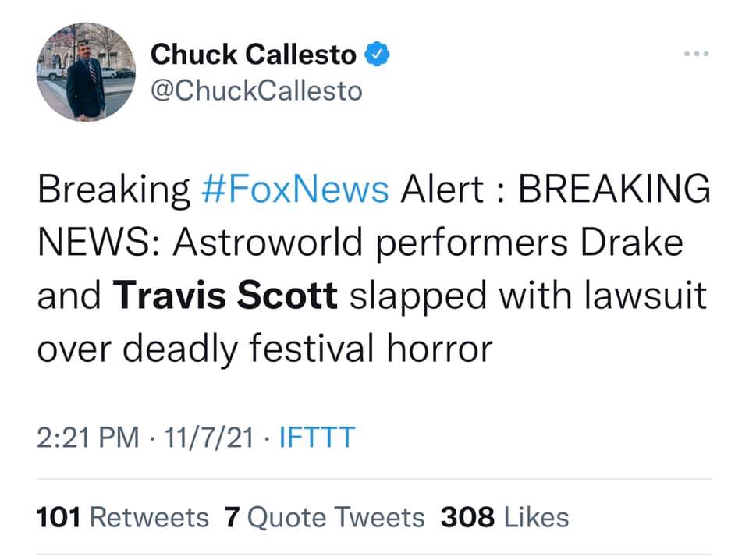Viewport: 749px width, 560px height.
Task: Show the 308 Likes list
Action: click(504, 516)
